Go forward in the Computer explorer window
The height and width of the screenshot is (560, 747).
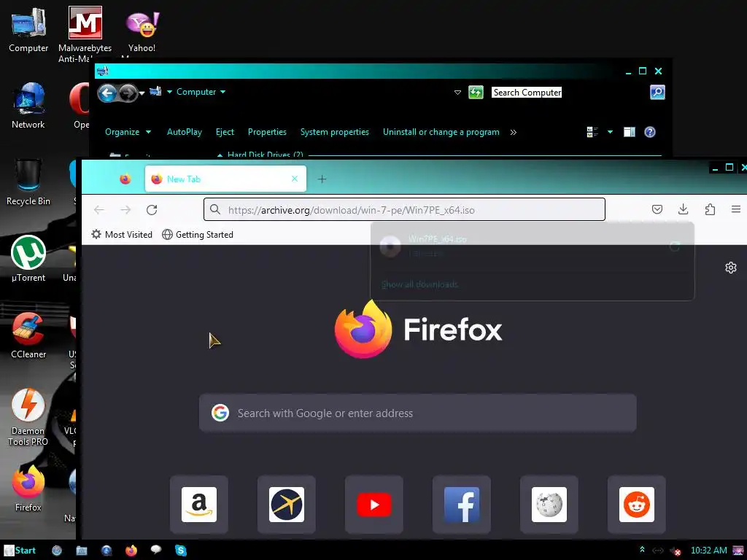(128, 93)
